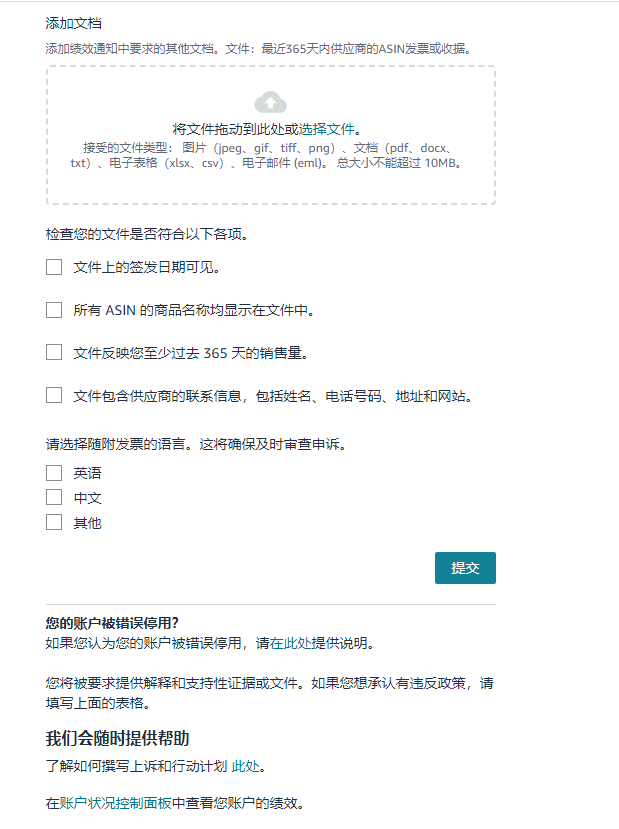Select 英语 as invoice language

[x=54, y=473]
